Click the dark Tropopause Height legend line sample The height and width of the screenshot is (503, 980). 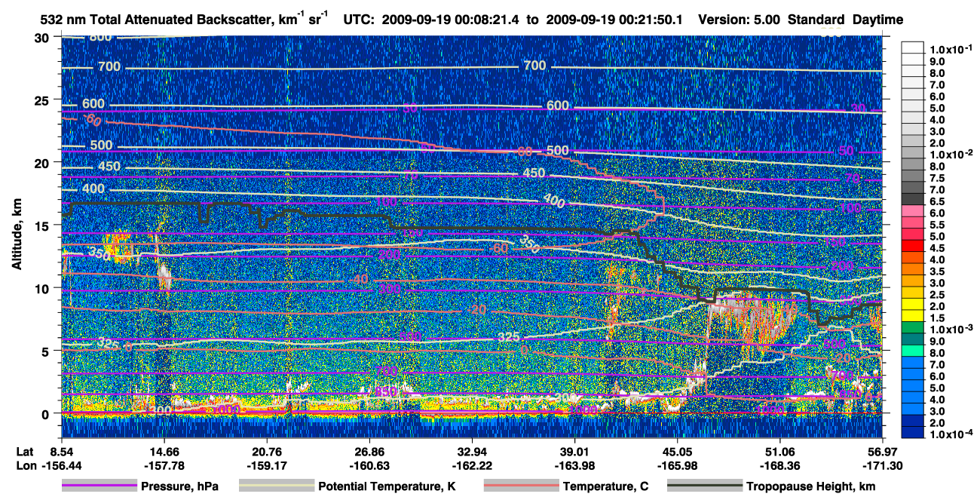(704, 486)
